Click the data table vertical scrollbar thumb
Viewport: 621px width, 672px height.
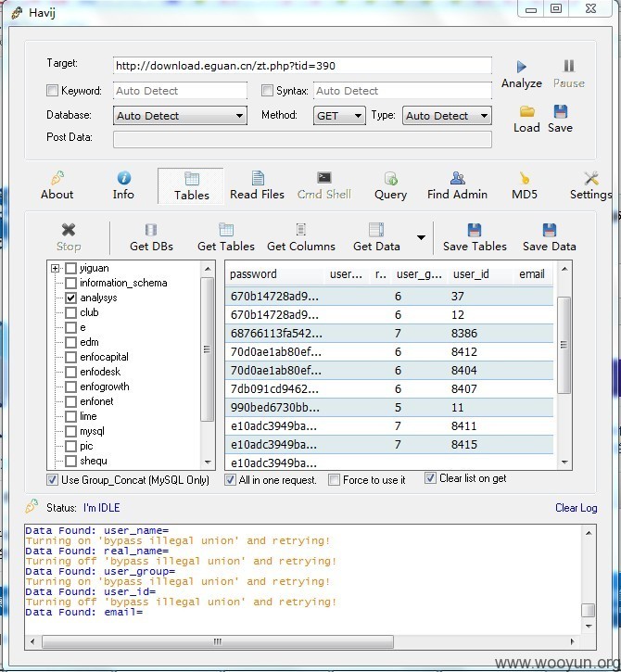pos(564,345)
